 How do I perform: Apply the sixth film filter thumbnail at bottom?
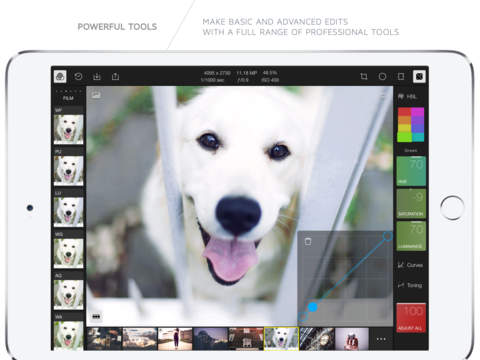tap(68, 335)
